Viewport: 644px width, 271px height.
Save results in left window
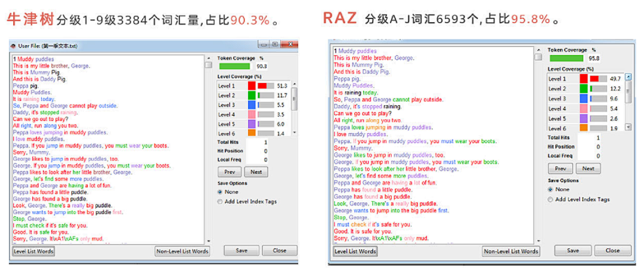point(241,250)
